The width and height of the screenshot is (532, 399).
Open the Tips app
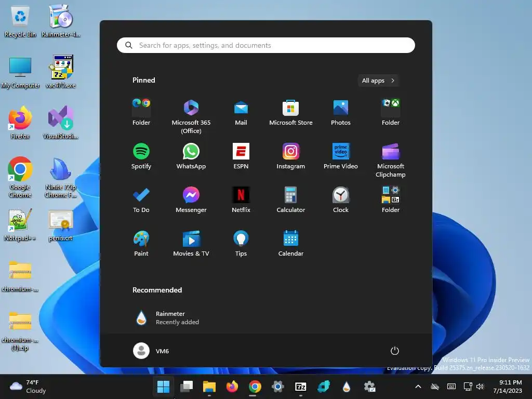coord(241,243)
